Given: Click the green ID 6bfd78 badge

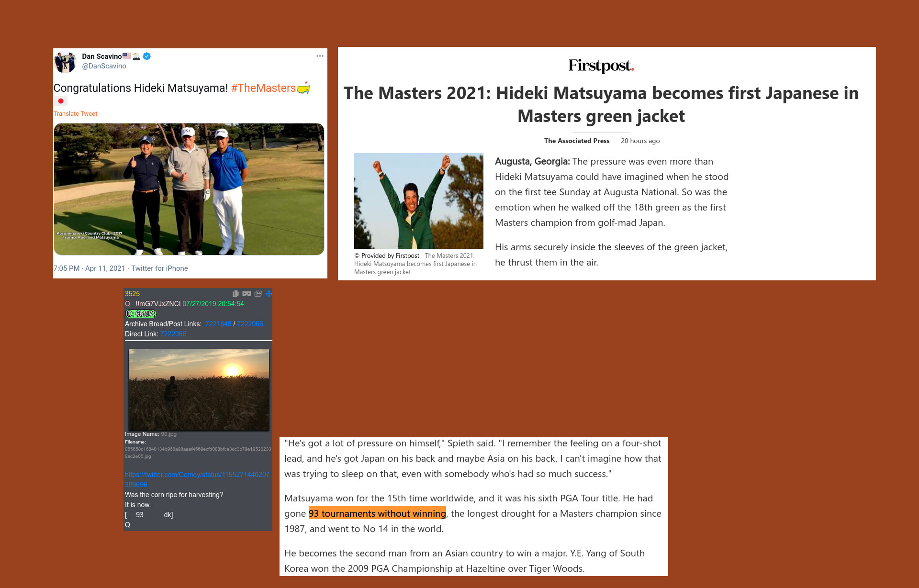Looking at the screenshot, I should point(141,314).
